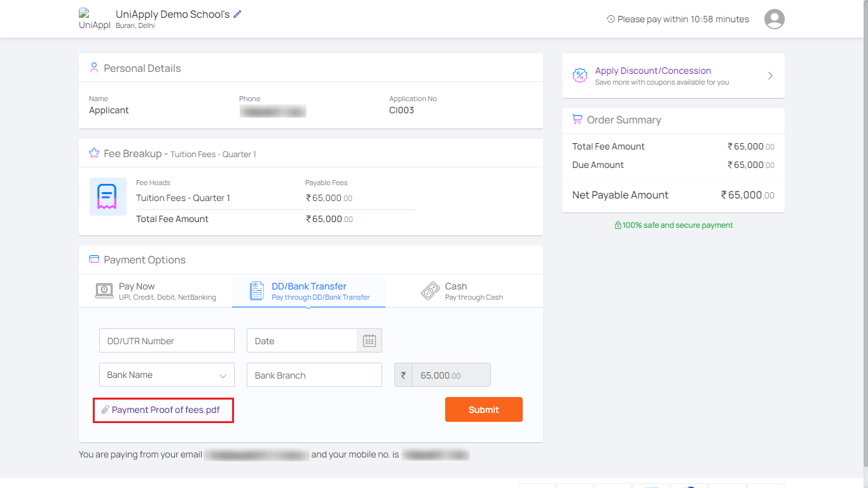Switch to the Pay Now tab
868x488 pixels.
[x=155, y=291]
